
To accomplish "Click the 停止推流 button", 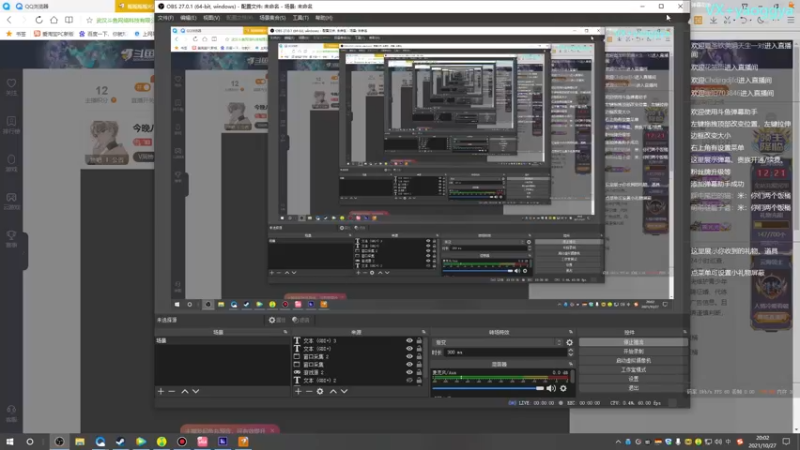I will pos(633,342).
